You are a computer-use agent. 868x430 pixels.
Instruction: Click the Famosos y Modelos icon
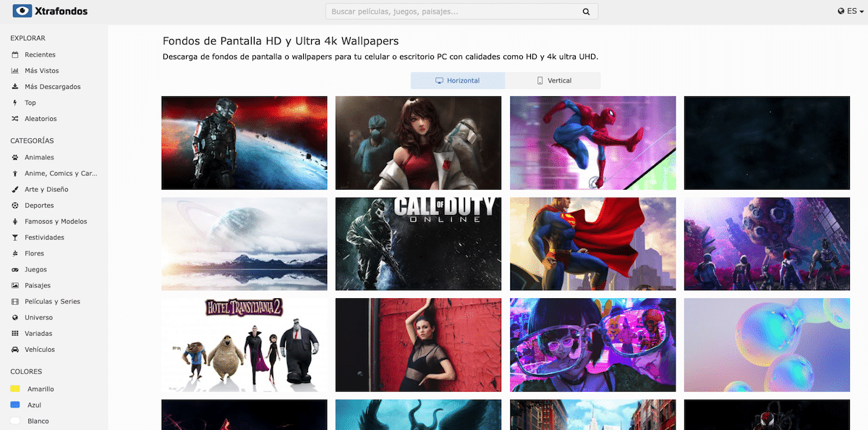click(x=15, y=222)
